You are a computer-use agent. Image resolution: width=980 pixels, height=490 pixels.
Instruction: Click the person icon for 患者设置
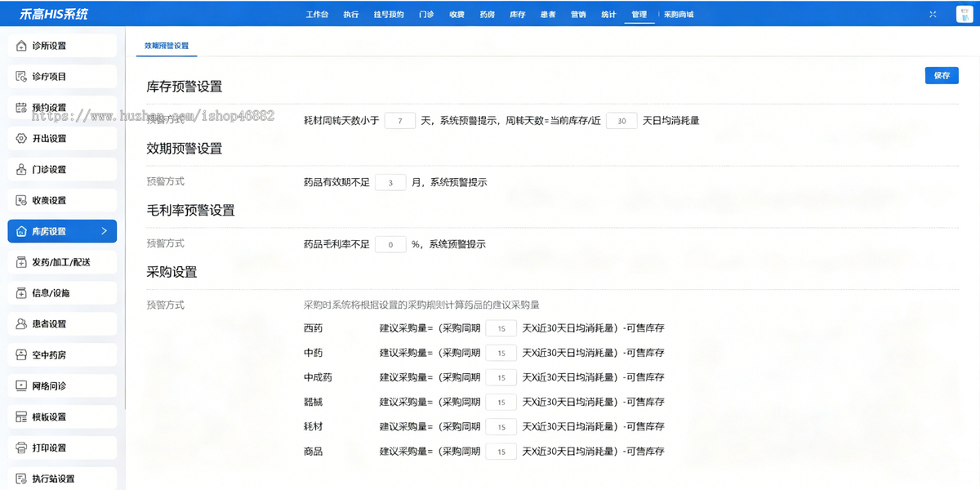[21, 324]
